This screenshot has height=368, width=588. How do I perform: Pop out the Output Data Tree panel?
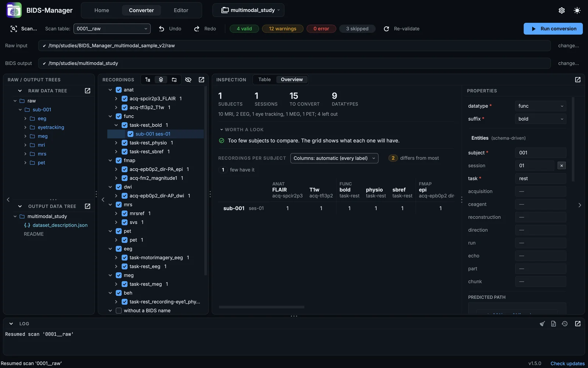click(x=87, y=206)
